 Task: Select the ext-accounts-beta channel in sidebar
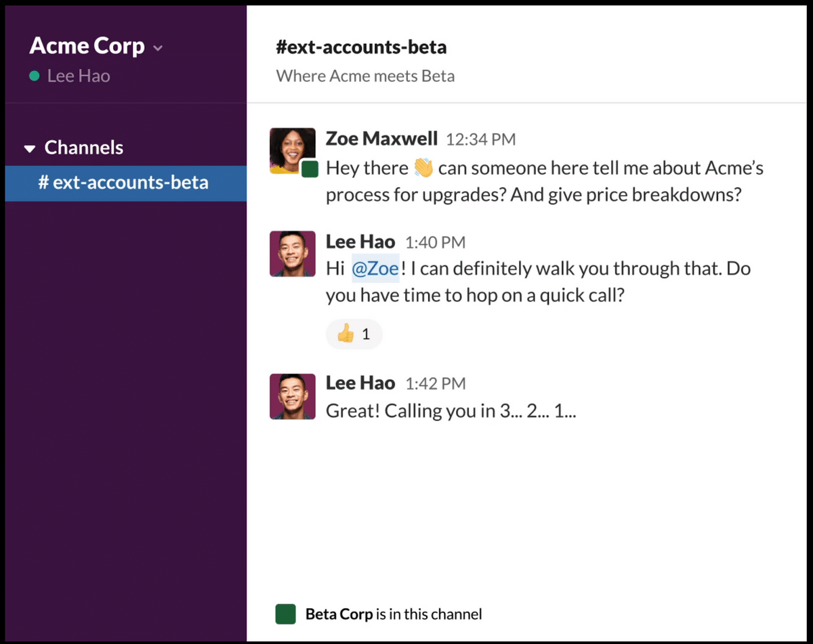point(123,183)
